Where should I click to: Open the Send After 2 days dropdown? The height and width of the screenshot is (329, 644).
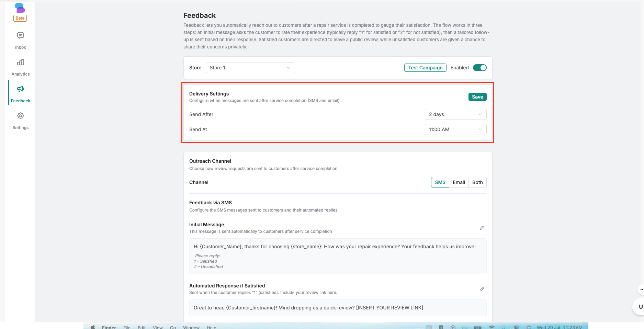455,114
